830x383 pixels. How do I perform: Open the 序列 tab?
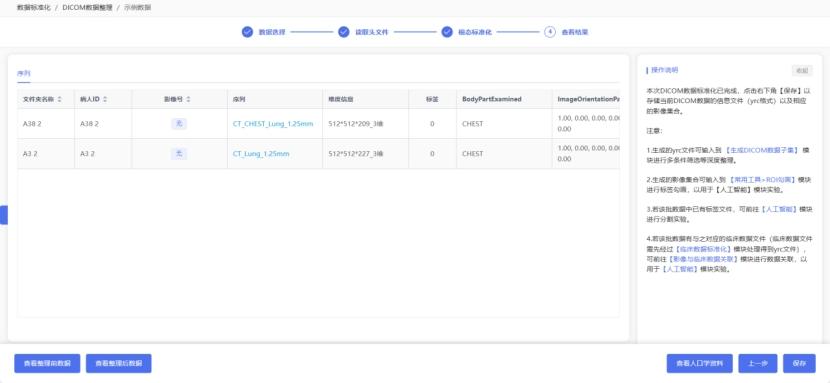(x=23, y=74)
